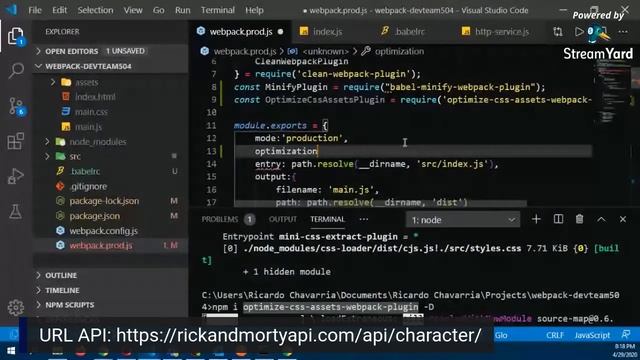Click the optimization breadcrumb item

tap(399, 51)
